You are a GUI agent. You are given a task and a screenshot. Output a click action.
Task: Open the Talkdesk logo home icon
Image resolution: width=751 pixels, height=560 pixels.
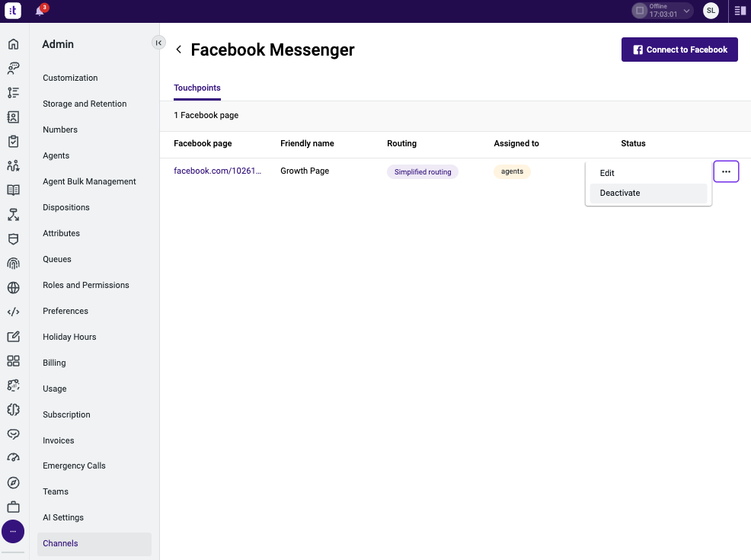tap(13, 11)
